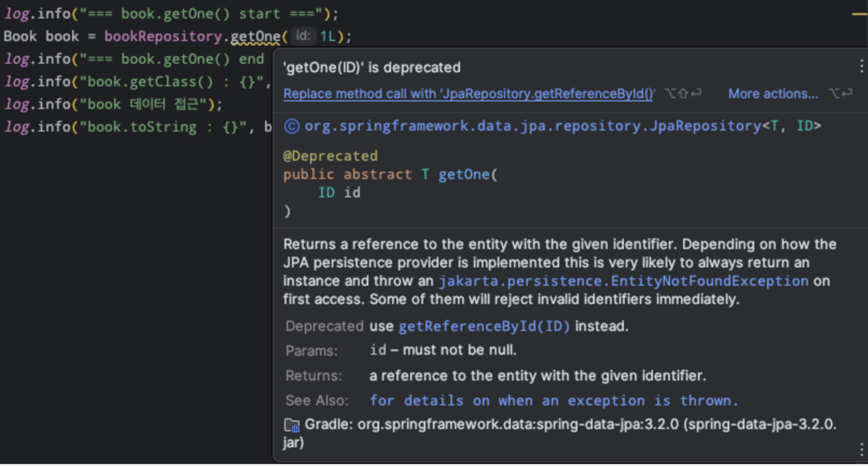Open jakarta.persistence.EntityNotFoundException link
This screenshot has height=466, width=868.
click(x=624, y=281)
